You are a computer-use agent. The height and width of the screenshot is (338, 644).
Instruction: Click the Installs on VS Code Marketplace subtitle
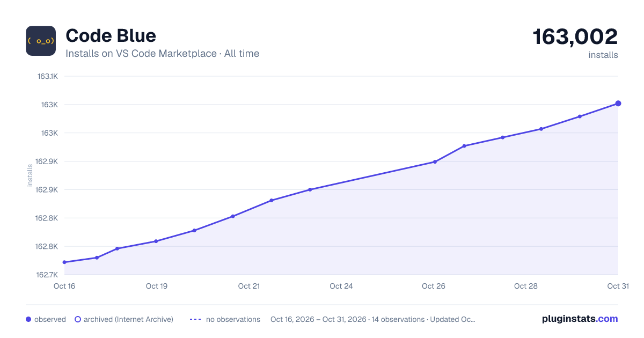163,54
